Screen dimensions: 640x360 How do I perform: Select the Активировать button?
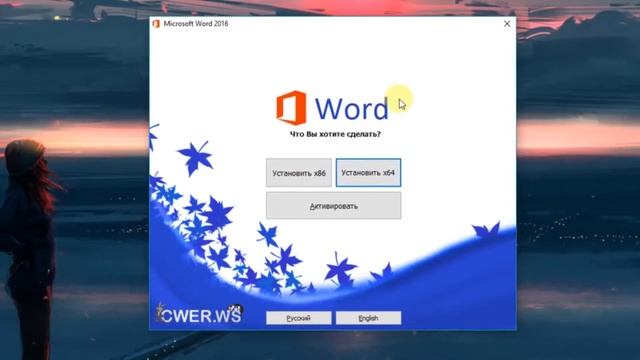click(x=333, y=206)
